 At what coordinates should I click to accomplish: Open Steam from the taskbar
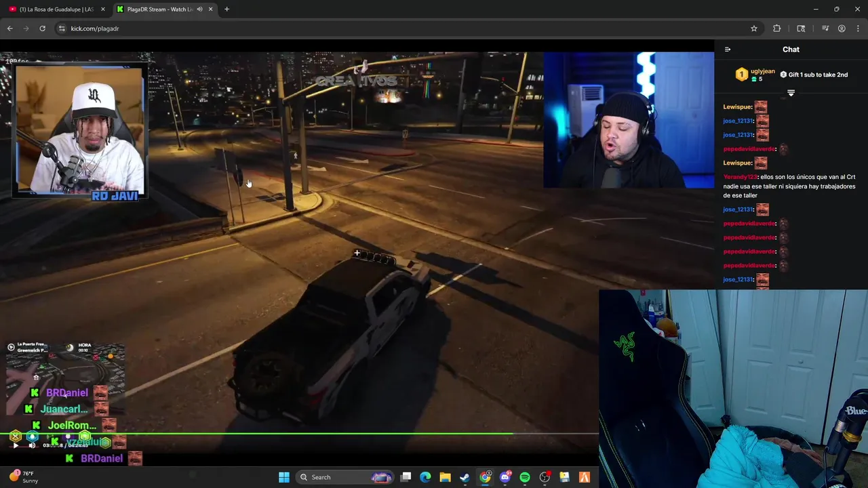465,477
